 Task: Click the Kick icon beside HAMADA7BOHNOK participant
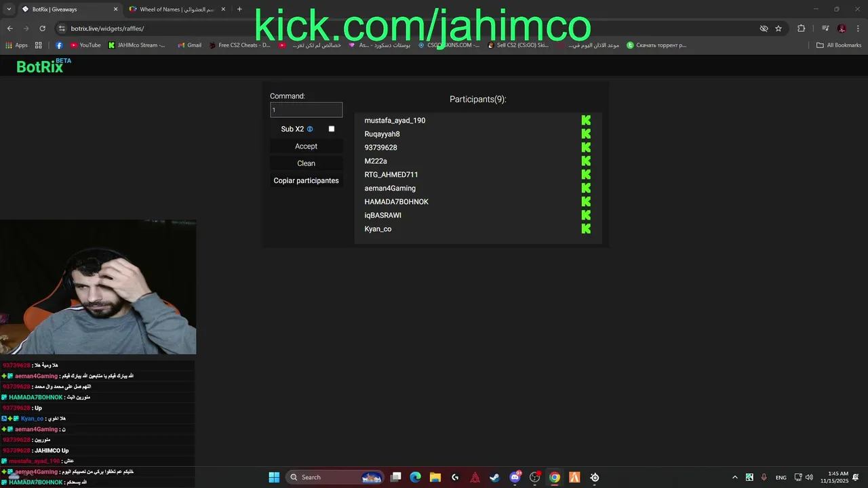(x=586, y=202)
